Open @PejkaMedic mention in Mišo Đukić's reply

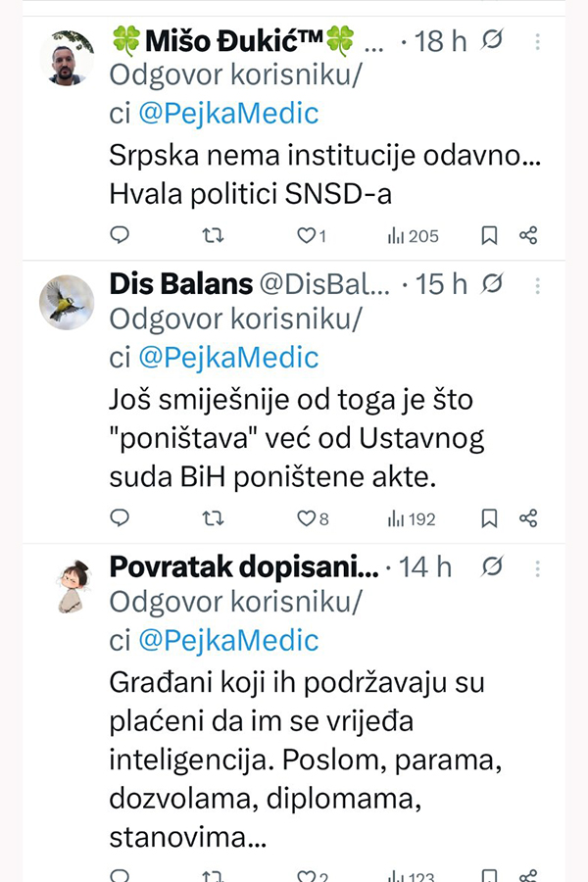[227, 114]
